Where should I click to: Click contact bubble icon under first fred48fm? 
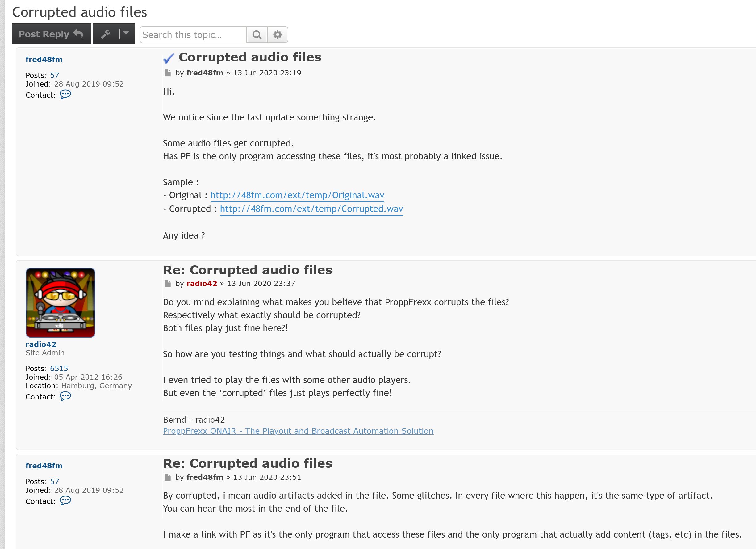click(x=65, y=95)
